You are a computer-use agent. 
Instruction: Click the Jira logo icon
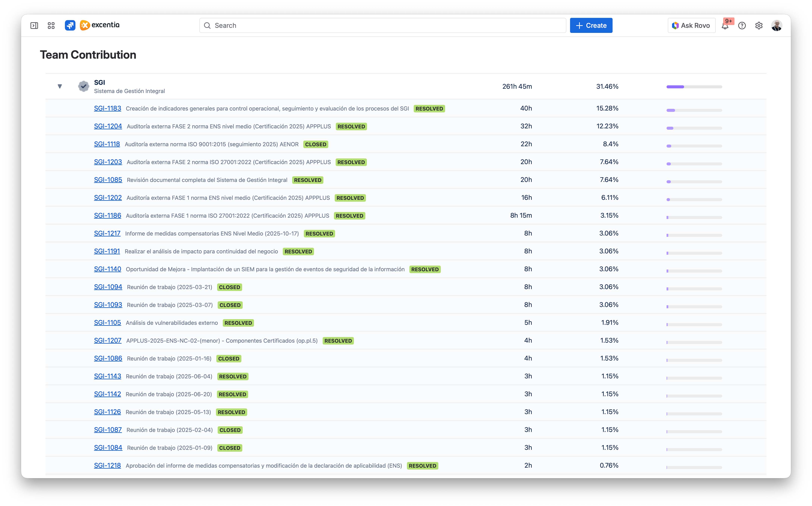coord(70,25)
